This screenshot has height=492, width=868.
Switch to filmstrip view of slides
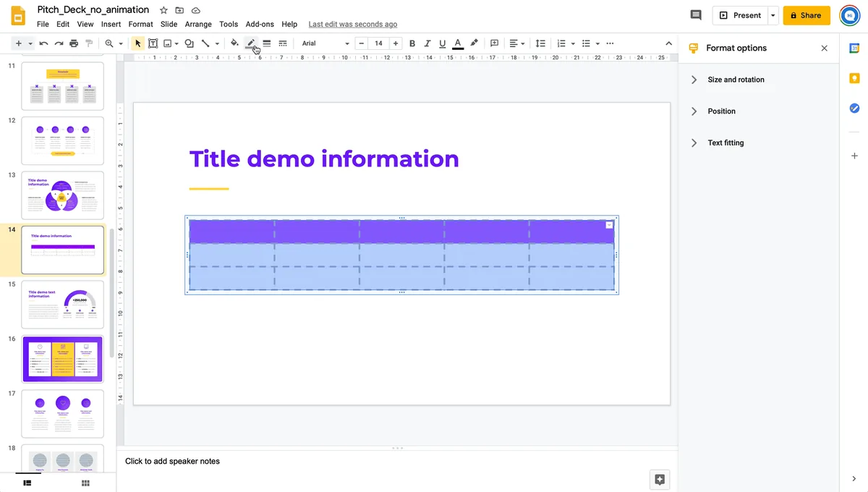[27, 483]
